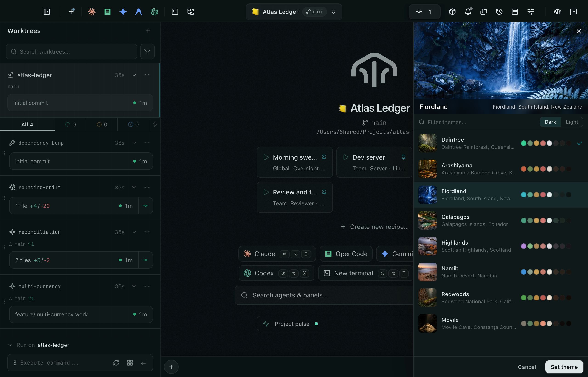Toggle pin on Morning sweep recipe
This screenshot has width=588, height=377.
click(x=324, y=157)
